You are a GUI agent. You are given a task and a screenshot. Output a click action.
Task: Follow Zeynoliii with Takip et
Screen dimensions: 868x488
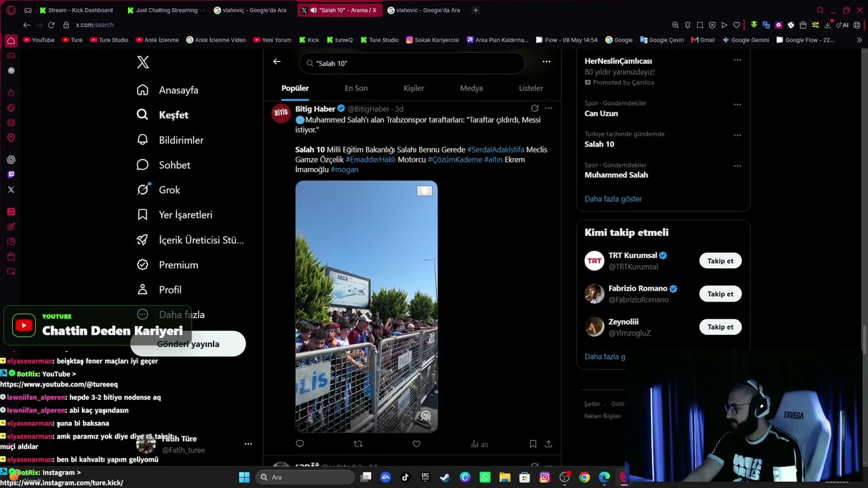[x=720, y=327]
